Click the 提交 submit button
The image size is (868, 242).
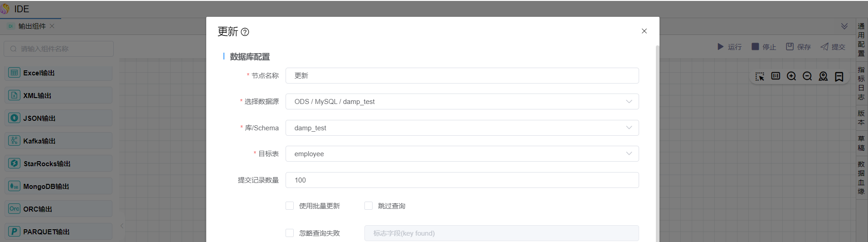[x=833, y=47]
